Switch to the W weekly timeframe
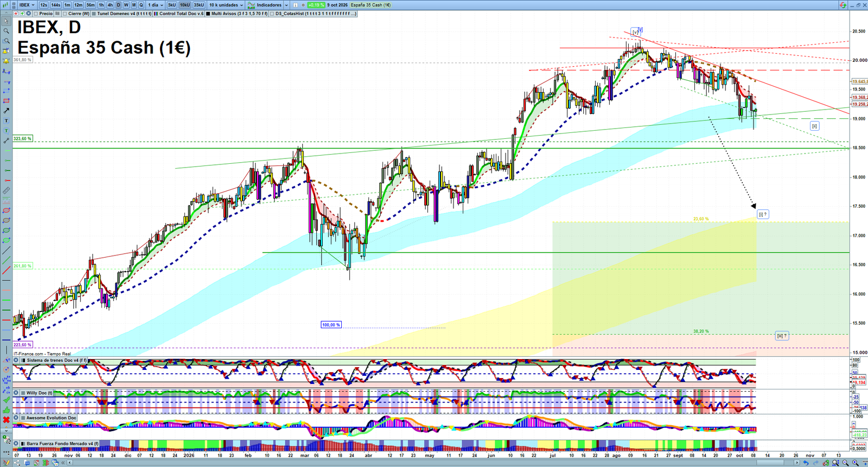 coord(126,5)
